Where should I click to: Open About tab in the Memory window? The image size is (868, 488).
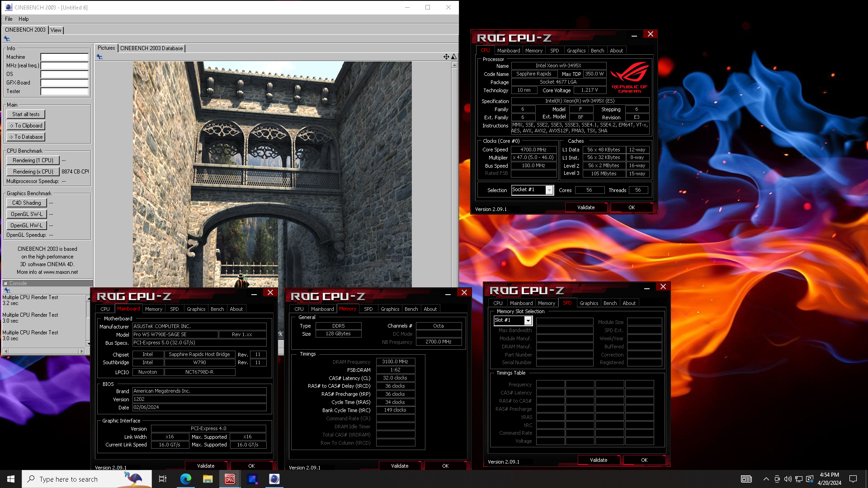click(x=430, y=309)
